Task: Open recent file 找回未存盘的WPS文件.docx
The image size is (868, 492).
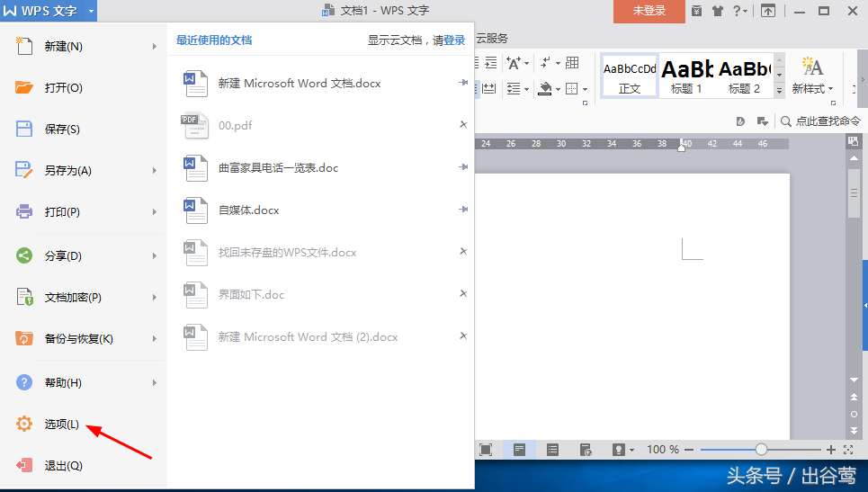Action: (x=287, y=253)
